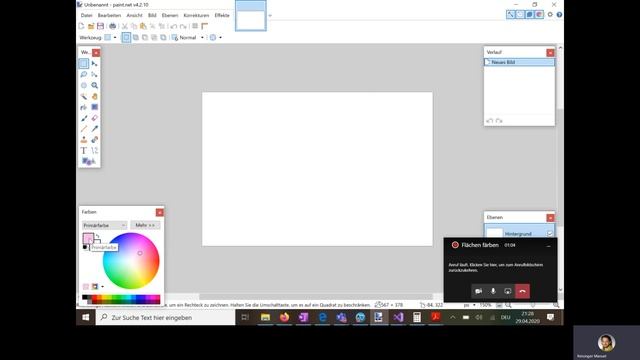The image size is (640, 360).
Task: Select the Line/Curve tool
Action: tap(95, 151)
